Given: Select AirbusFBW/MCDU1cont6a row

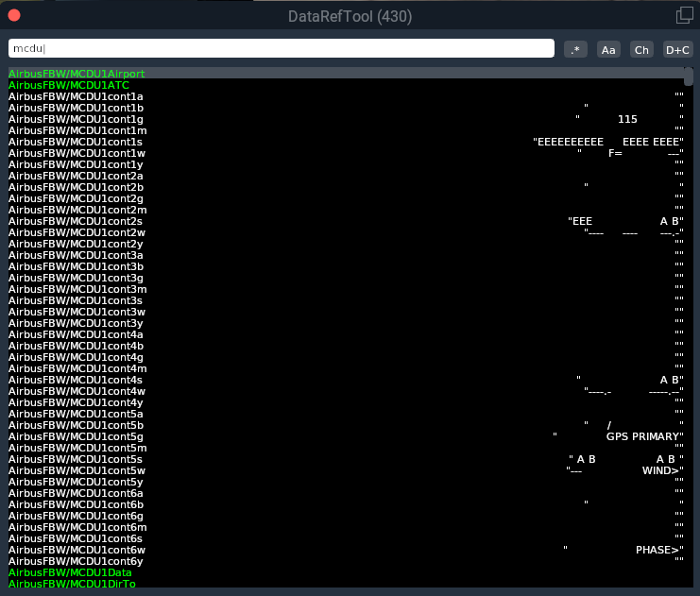Looking at the screenshot, I should pos(346,493).
